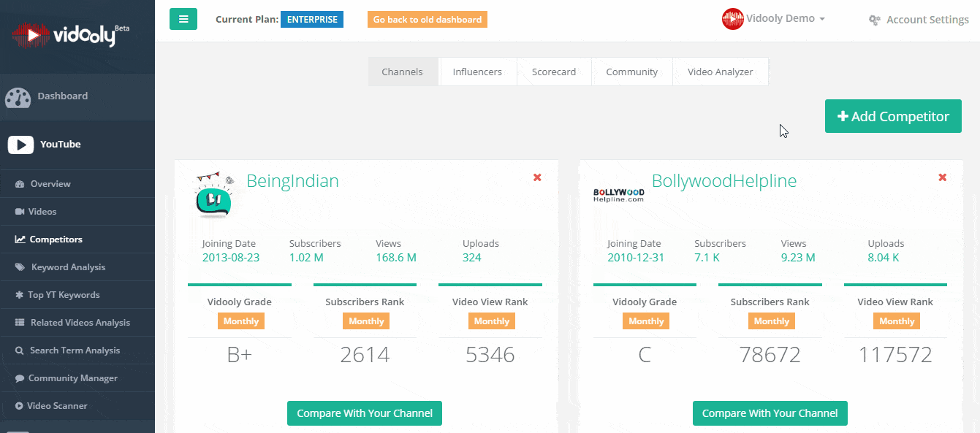The image size is (980, 433).
Task: Click BollywoodHelpline uploads value 8.04 K
Action: (884, 258)
